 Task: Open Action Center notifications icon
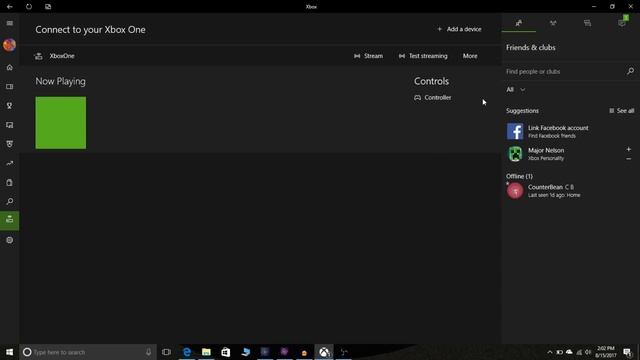[x=627, y=352]
